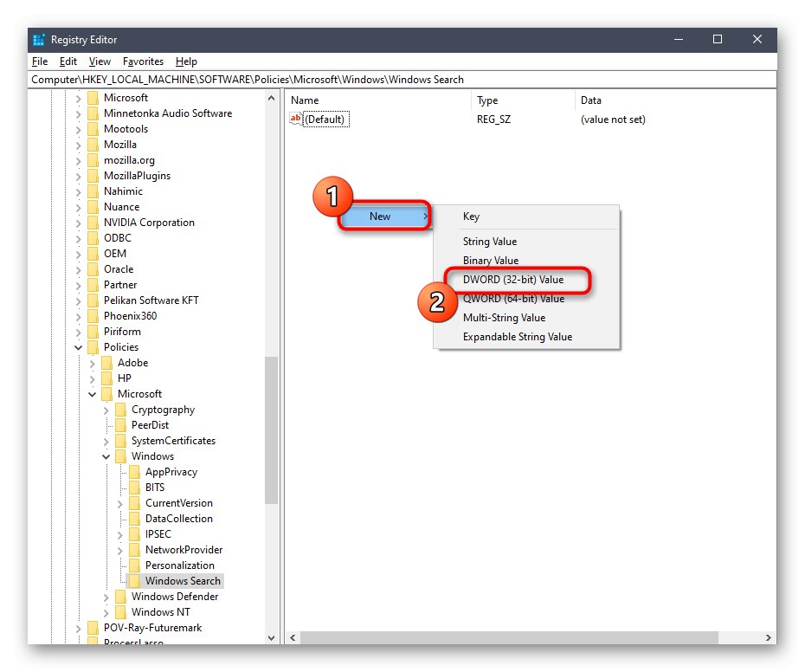Image resolution: width=805 pixels, height=672 pixels.
Task: Select the Nuance key
Action: pyautogui.click(x=122, y=207)
